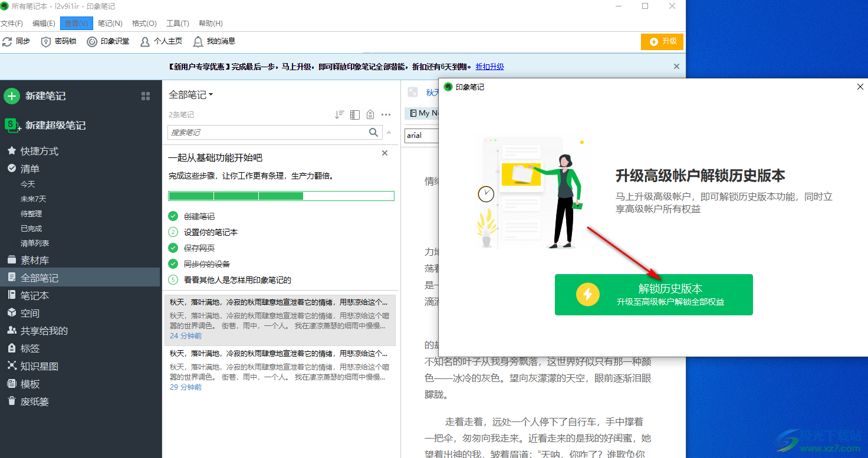Click the green plus 新建笔记 icon
The height and width of the screenshot is (458, 868).
tap(12, 96)
